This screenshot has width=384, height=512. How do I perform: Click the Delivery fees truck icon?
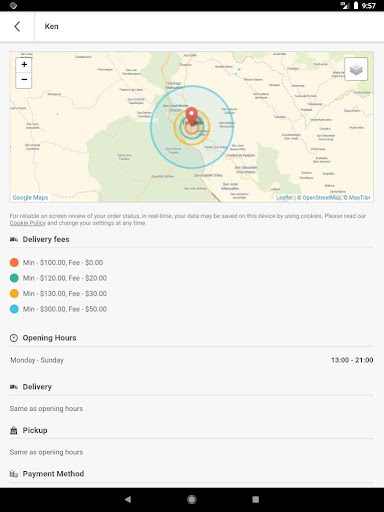pyautogui.click(x=14, y=239)
